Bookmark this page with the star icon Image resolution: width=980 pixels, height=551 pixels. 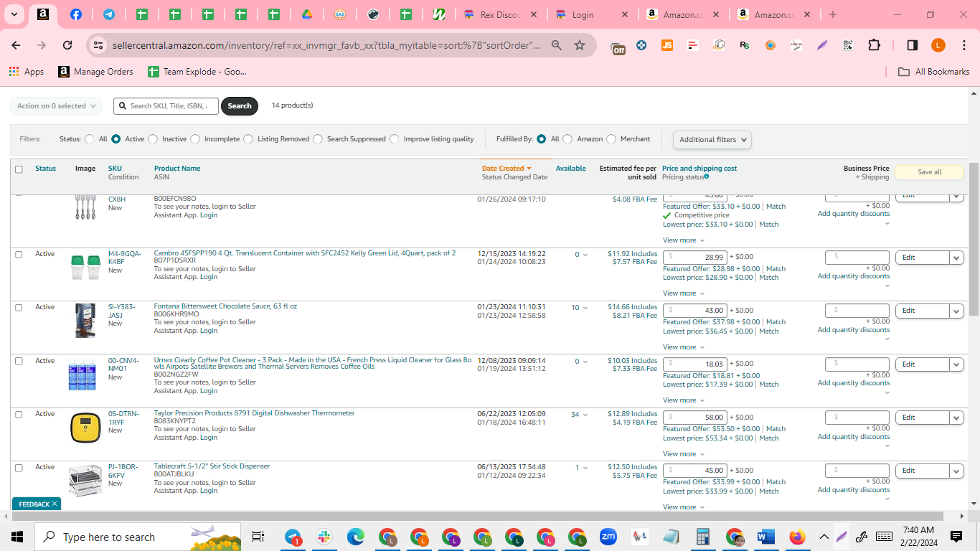point(580,45)
